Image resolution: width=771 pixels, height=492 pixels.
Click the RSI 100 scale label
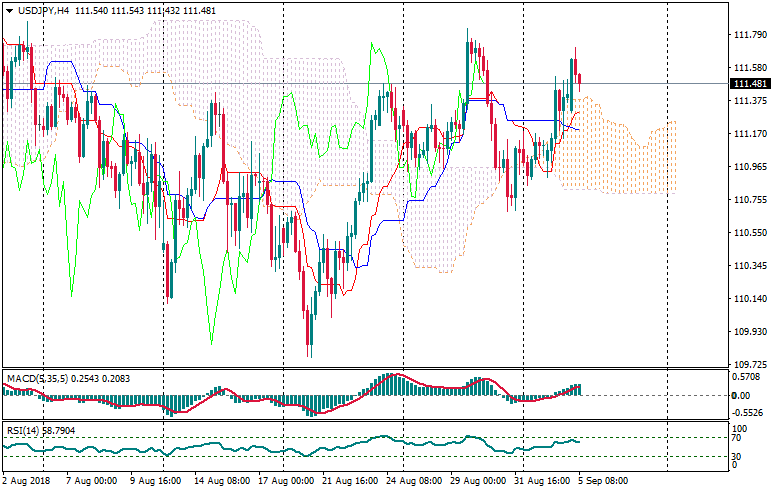pos(740,428)
